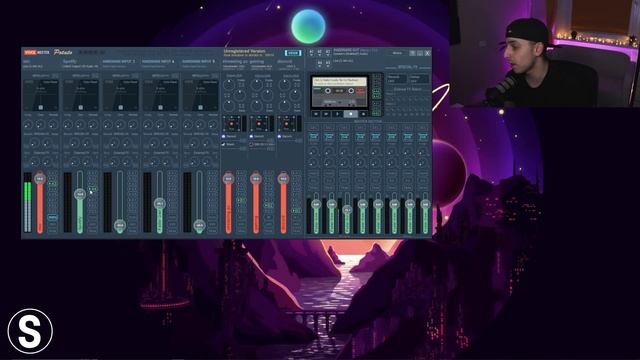640x360 pixels.
Task: Click the cassette tape display
Action: point(340,92)
